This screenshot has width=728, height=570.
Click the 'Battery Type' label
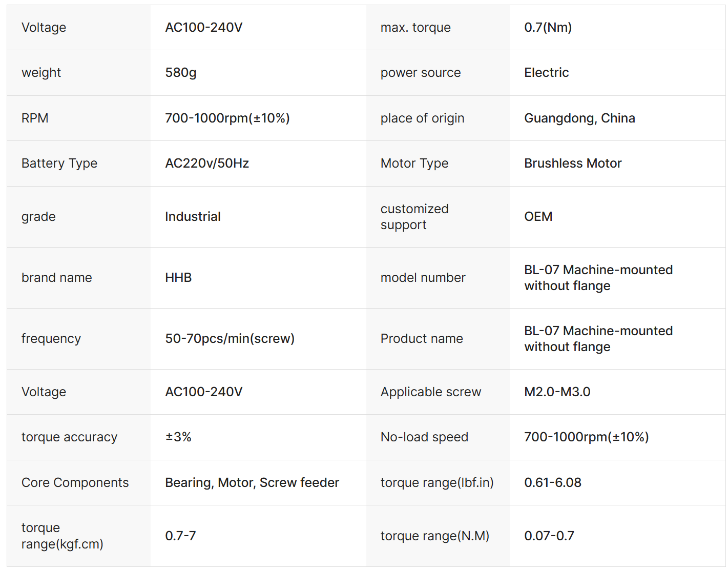point(59,164)
